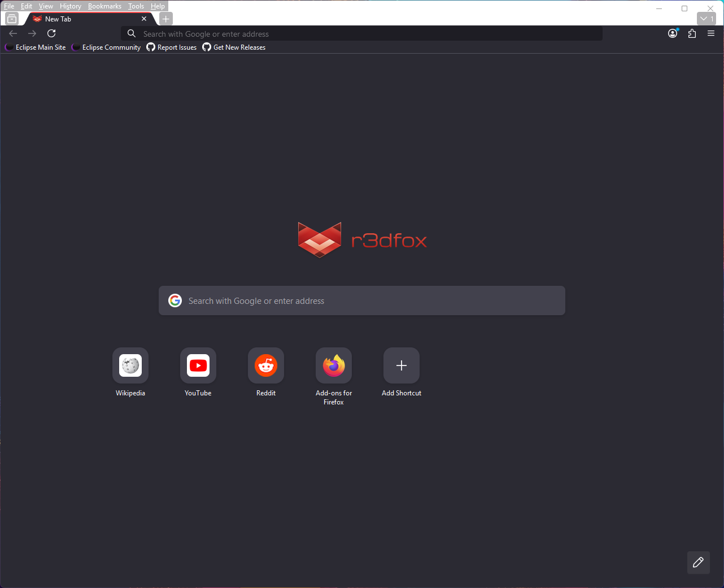Focus the center Google search box

pos(362,300)
